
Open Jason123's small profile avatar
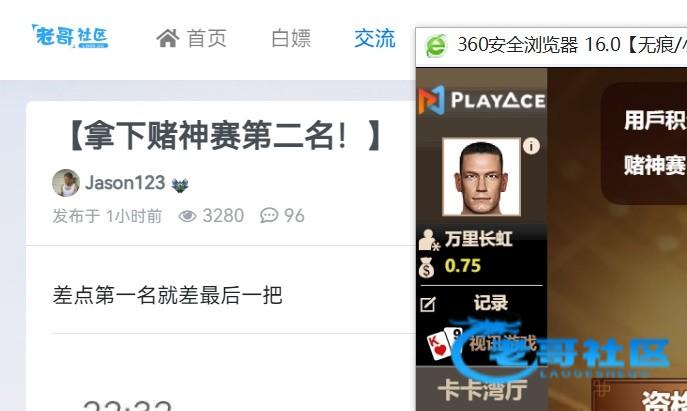point(66,183)
